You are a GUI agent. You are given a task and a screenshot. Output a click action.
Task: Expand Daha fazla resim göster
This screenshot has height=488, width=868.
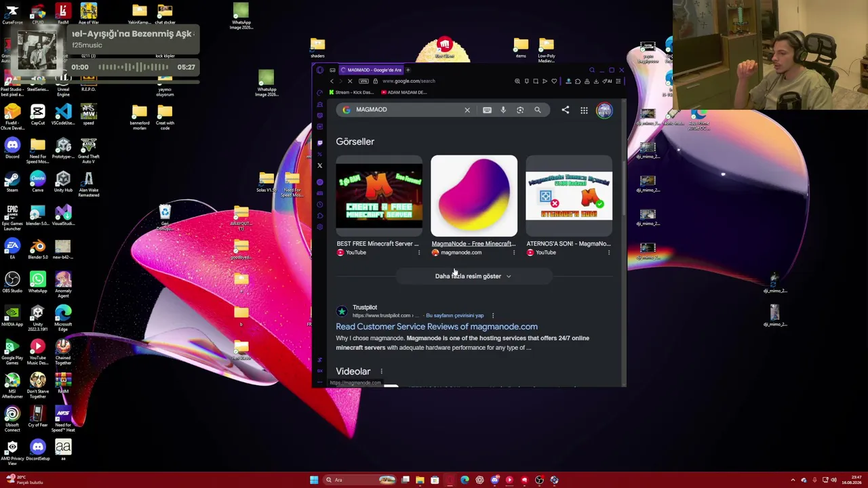tap(473, 277)
